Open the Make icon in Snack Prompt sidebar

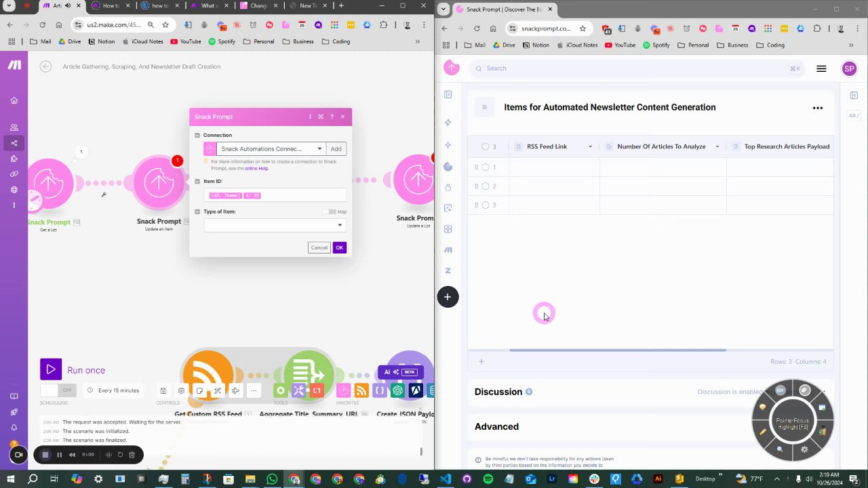(448, 249)
